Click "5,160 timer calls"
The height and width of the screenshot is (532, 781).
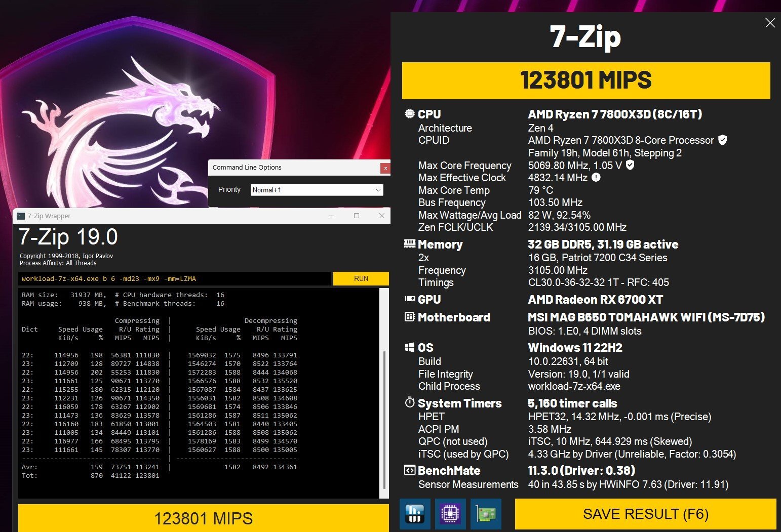click(572, 403)
